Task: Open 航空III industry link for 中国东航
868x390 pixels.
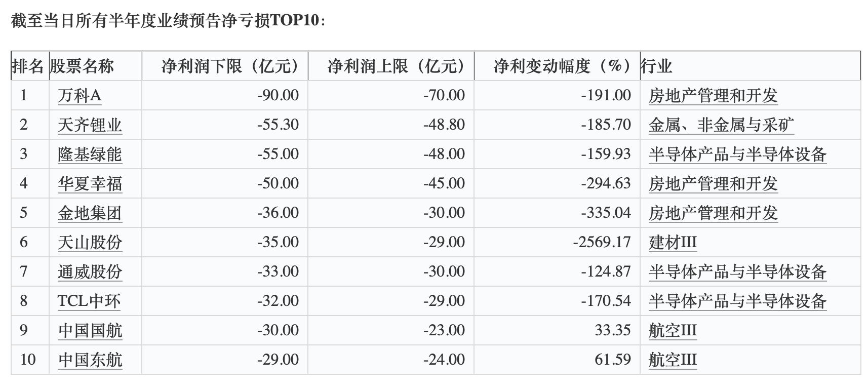Action: pos(673,360)
